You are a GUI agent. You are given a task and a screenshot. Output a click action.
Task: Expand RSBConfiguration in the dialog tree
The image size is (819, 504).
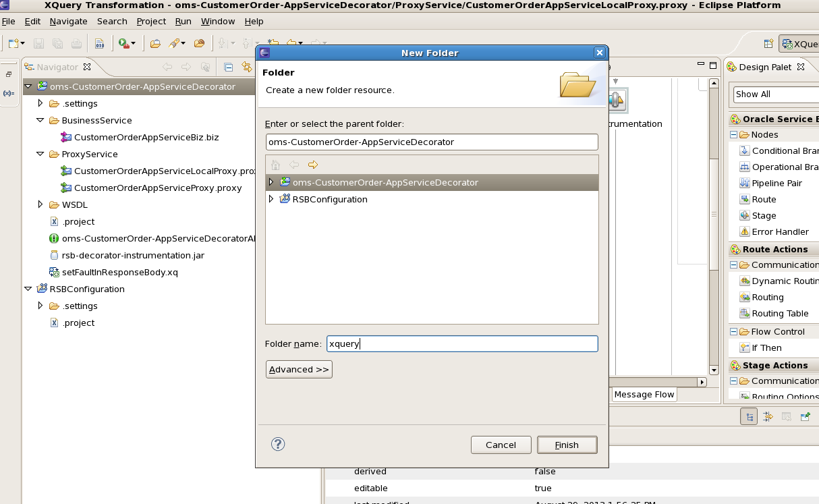point(271,199)
